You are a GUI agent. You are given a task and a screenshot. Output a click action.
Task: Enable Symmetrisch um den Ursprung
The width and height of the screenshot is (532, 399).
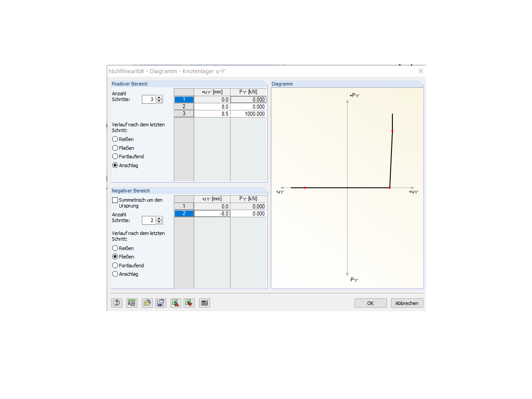(115, 199)
